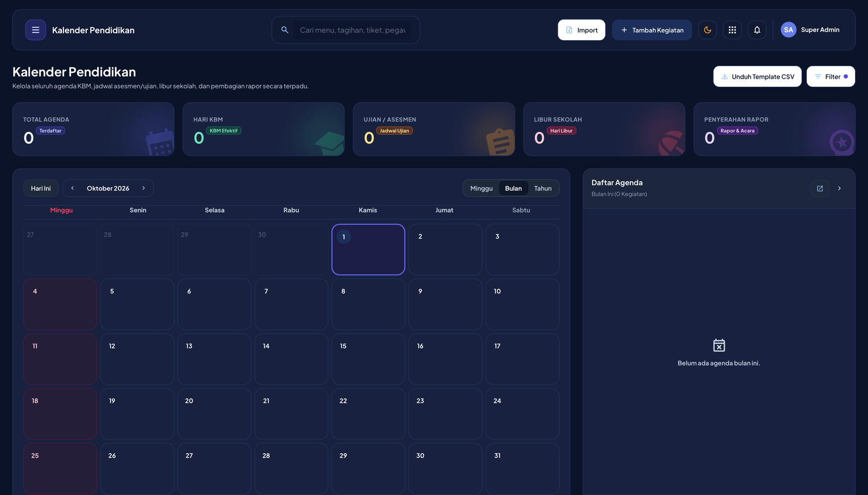Jump to today with Hari Ini
The height and width of the screenshot is (495, 868).
click(41, 188)
